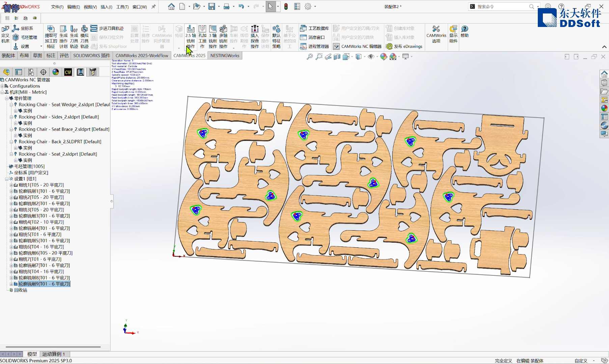Collapse the 零件管理 node

(x=6, y=98)
